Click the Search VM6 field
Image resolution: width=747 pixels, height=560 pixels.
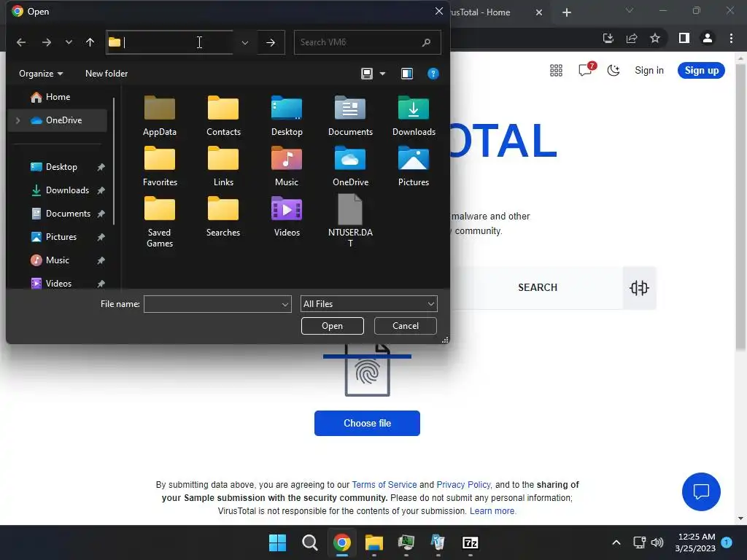coord(367,42)
